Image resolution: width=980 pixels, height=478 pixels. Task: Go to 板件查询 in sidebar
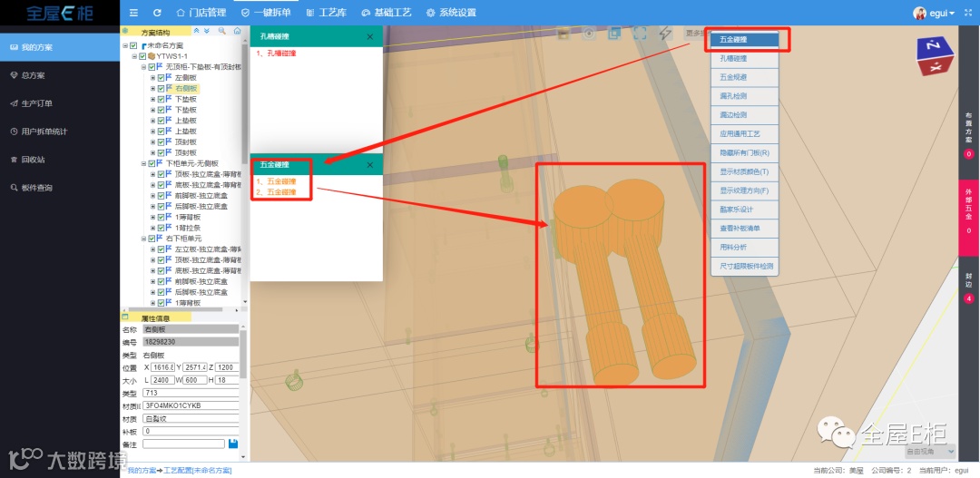pyautogui.click(x=59, y=188)
